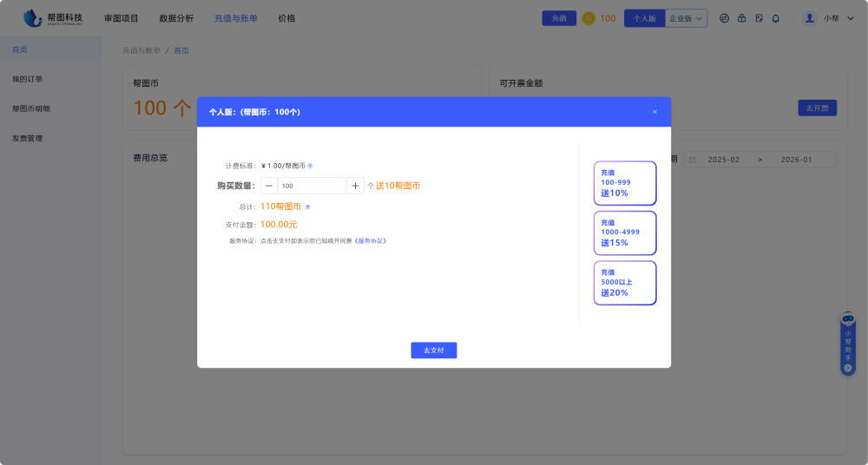Click the plus button for purchase quantity
This screenshot has width=868, height=465.
click(356, 186)
